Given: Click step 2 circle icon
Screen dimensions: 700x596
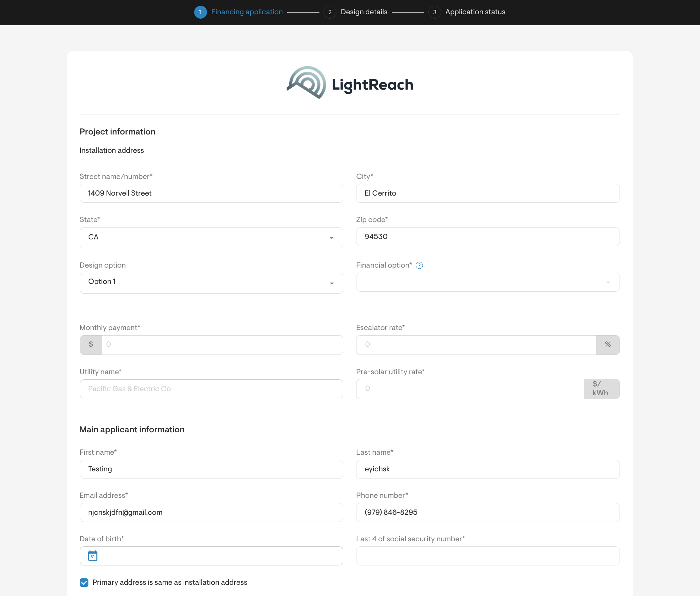Looking at the screenshot, I should pos(330,12).
